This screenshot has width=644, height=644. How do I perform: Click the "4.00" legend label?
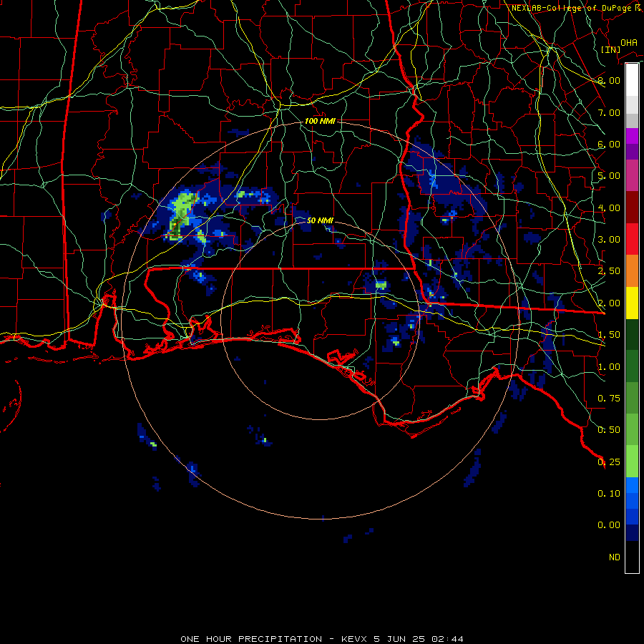click(609, 208)
